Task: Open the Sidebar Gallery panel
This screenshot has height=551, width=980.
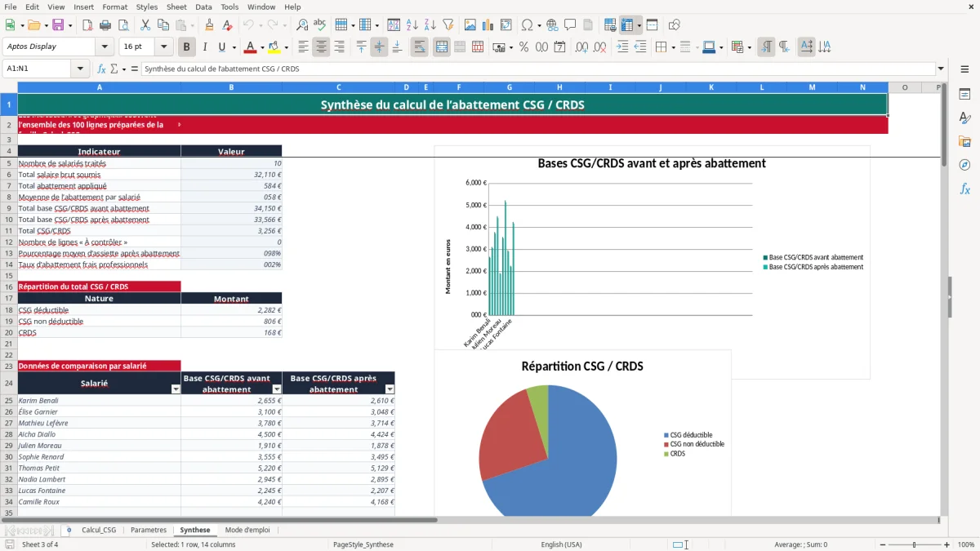Action: click(x=964, y=142)
